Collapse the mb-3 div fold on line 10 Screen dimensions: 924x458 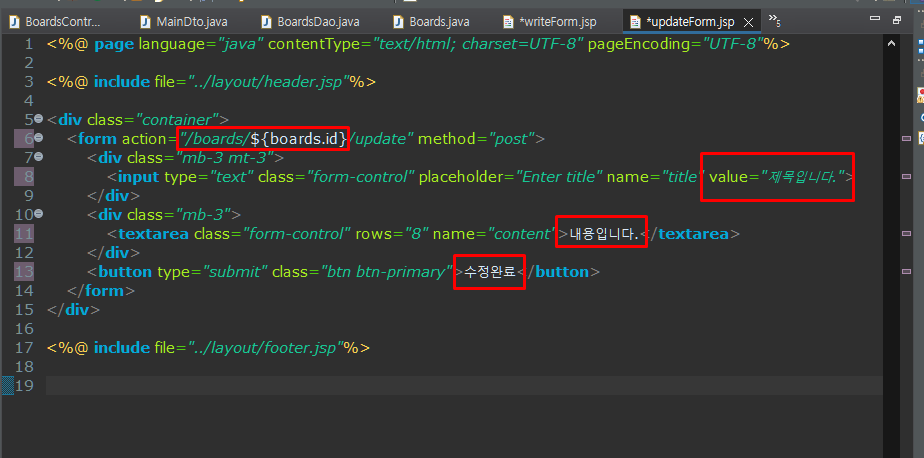38,213
